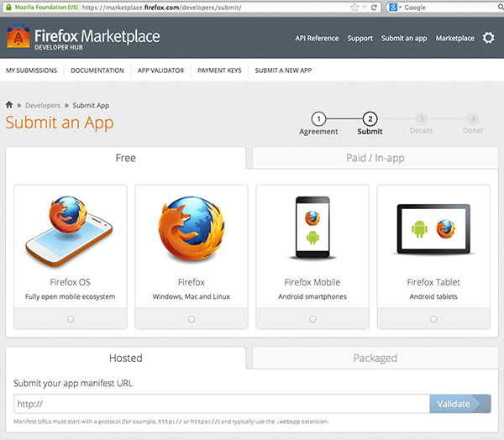Click step 3 Details circle
The image size is (504, 440).
pyautogui.click(x=422, y=119)
